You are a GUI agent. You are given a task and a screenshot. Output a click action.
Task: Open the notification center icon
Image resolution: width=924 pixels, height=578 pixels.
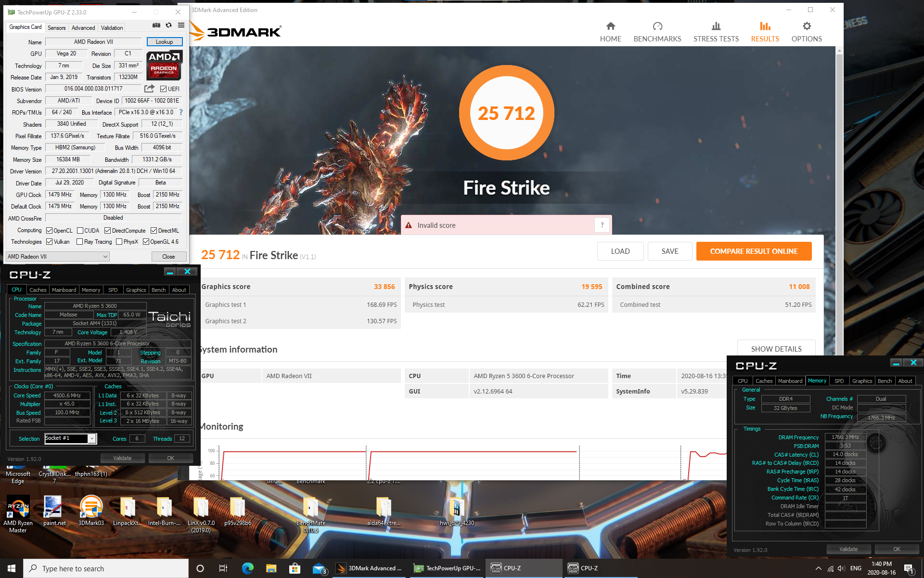click(x=909, y=568)
